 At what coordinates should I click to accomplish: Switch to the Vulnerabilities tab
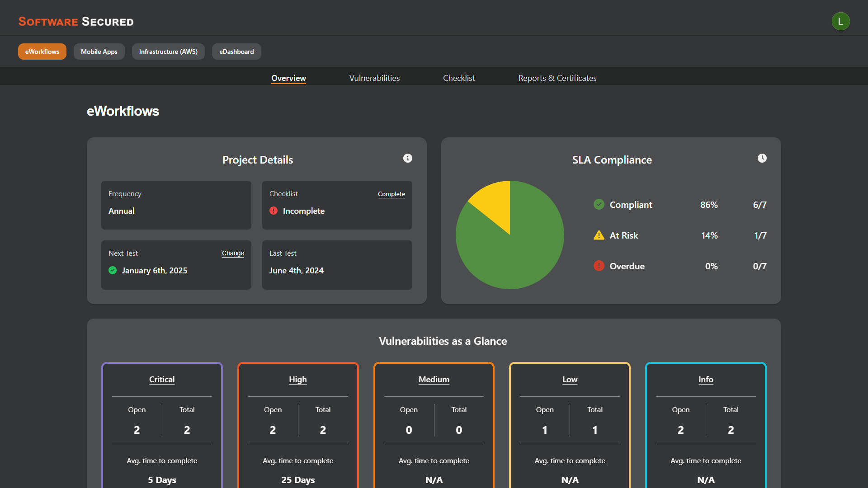[374, 78]
